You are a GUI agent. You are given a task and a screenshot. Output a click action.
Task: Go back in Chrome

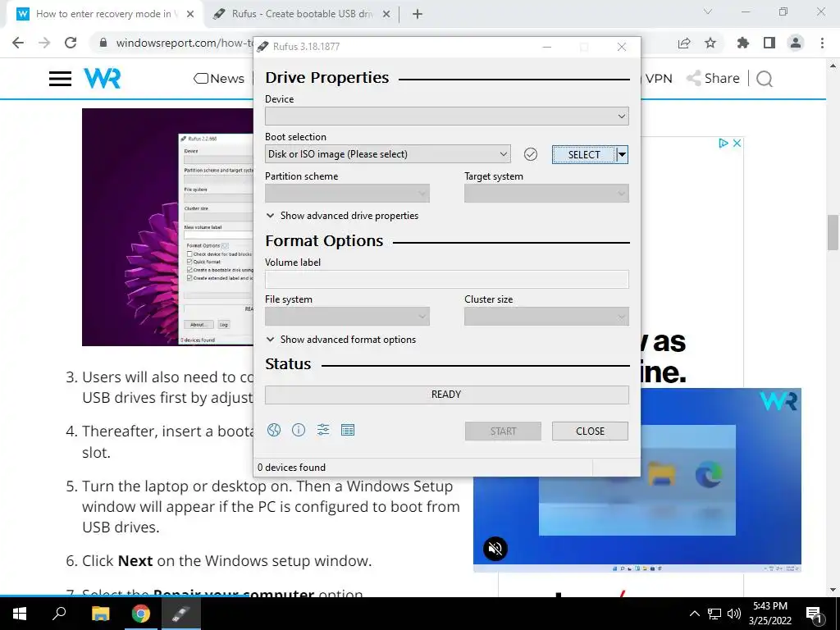tap(18, 43)
